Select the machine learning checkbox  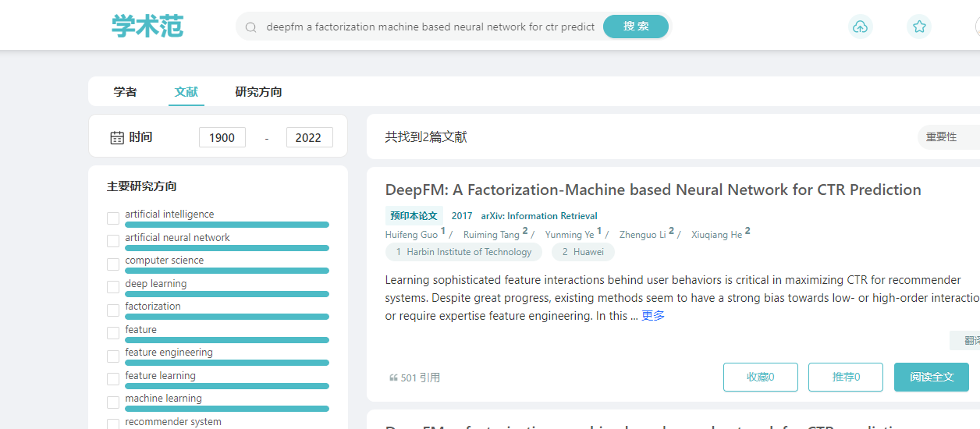(x=113, y=402)
